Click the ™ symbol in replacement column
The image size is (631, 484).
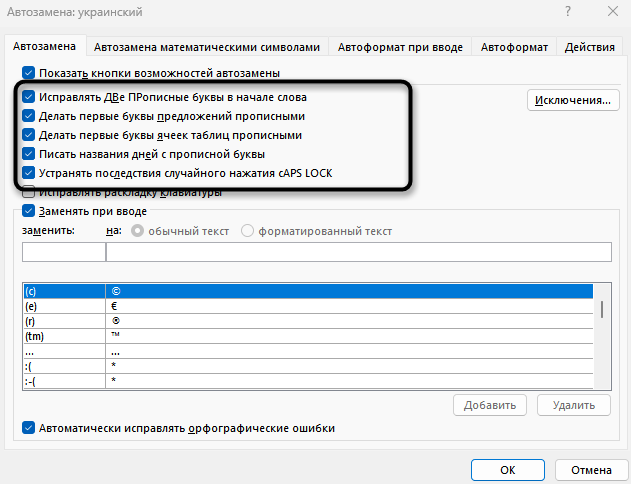pyautogui.click(x=115, y=334)
